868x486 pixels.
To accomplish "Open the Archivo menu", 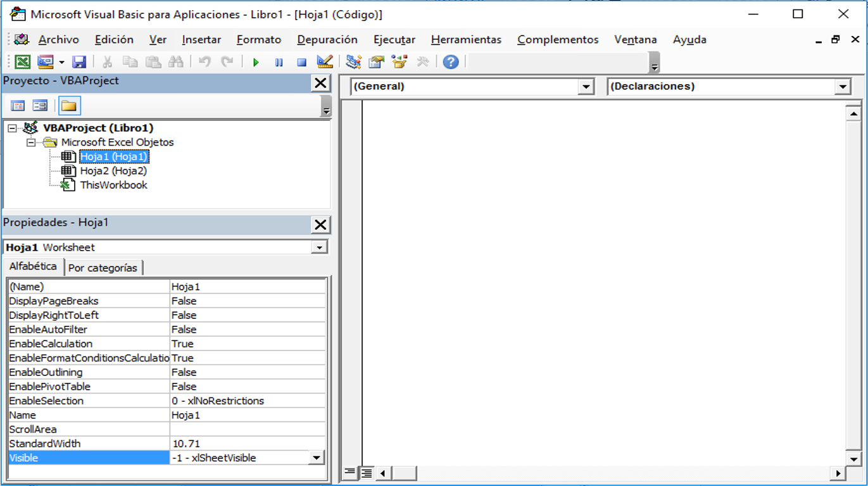I will (x=59, y=39).
